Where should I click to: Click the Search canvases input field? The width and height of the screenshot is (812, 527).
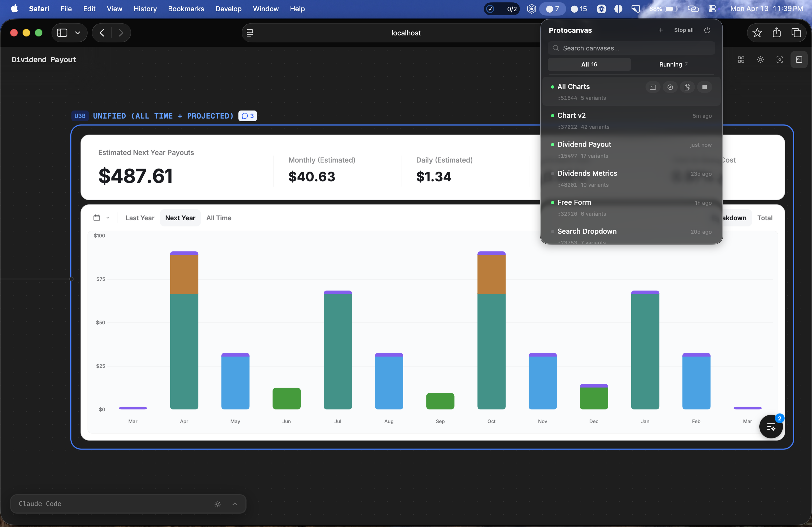point(631,48)
